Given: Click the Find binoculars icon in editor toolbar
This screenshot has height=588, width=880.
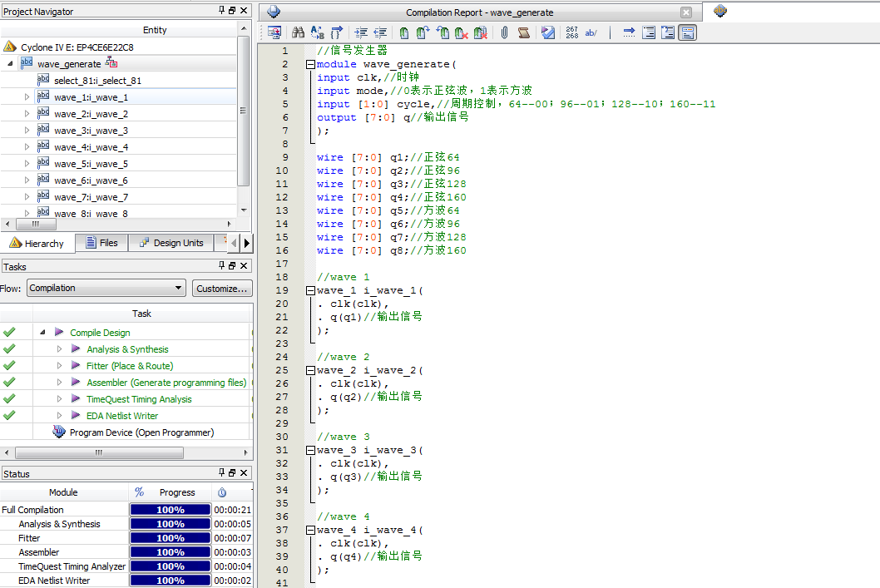Looking at the screenshot, I should (297, 33).
